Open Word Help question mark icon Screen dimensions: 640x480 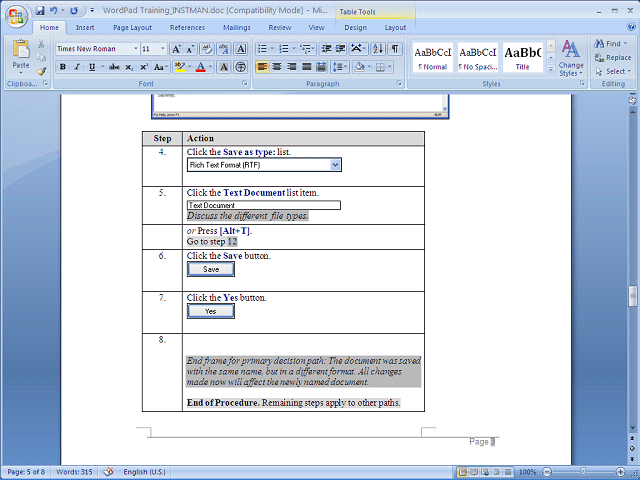coord(631,27)
